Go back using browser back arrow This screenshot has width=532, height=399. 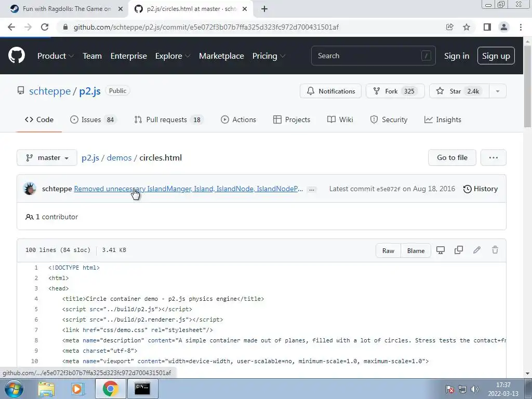coord(11,27)
